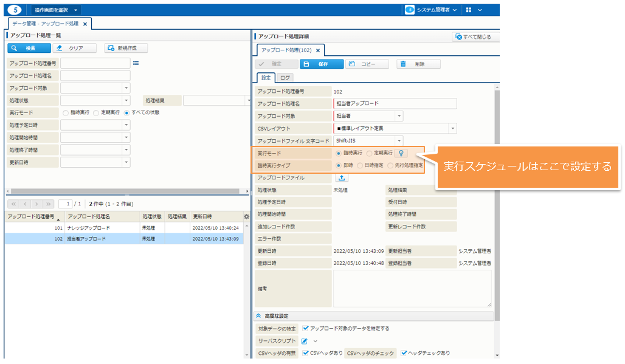Click the 削除 trash button
The height and width of the screenshot is (364, 625).
point(418,64)
